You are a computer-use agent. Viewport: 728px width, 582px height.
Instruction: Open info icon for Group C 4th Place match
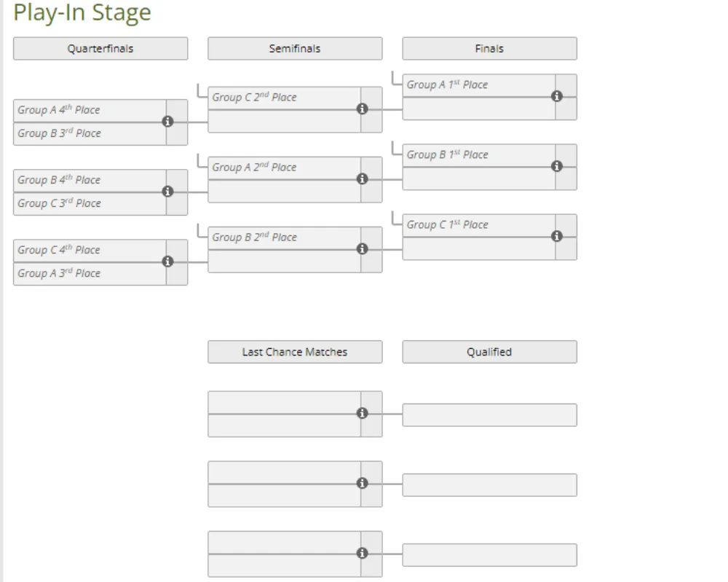pyautogui.click(x=167, y=261)
